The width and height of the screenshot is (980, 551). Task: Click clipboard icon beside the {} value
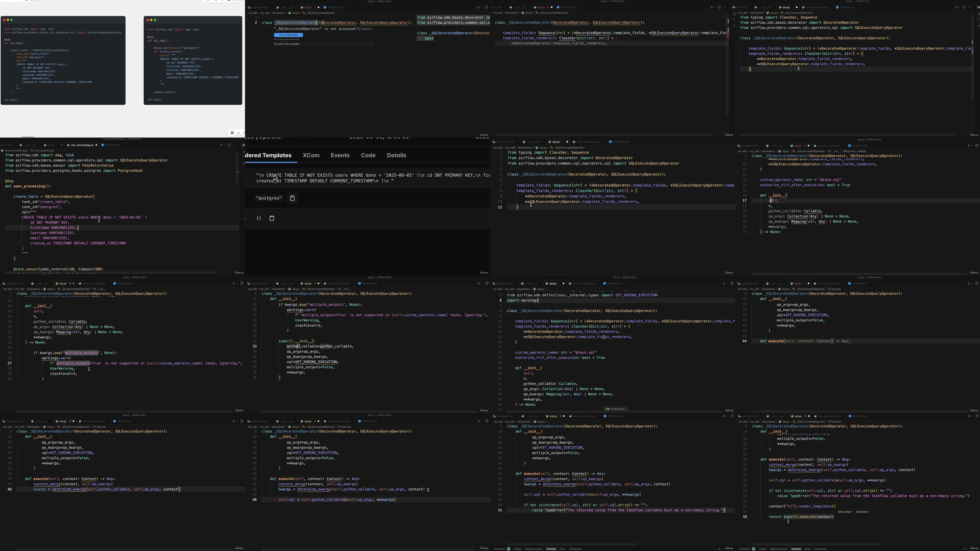click(272, 218)
